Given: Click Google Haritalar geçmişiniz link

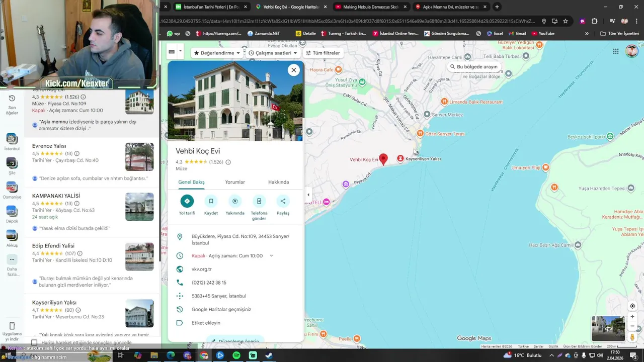Looking at the screenshot, I should (x=221, y=309).
